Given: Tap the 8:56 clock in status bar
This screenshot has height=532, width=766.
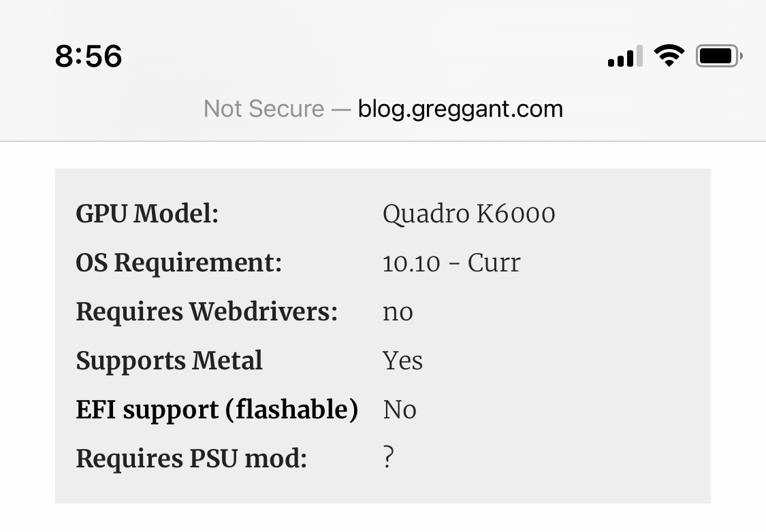Looking at the screenshot, I should click(x=89, y=56).
